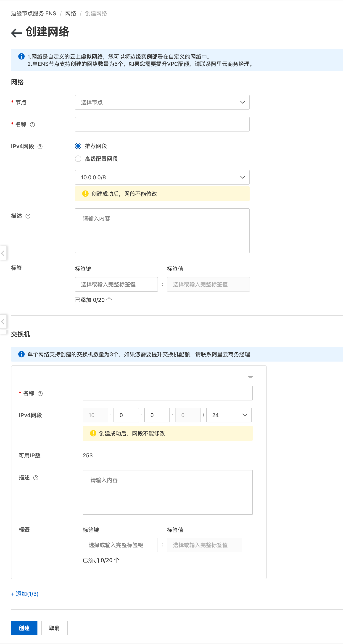Click 添加(1/3) to add a switch
The width and height of the screenshot is (343, 644).
coord(25,594)
